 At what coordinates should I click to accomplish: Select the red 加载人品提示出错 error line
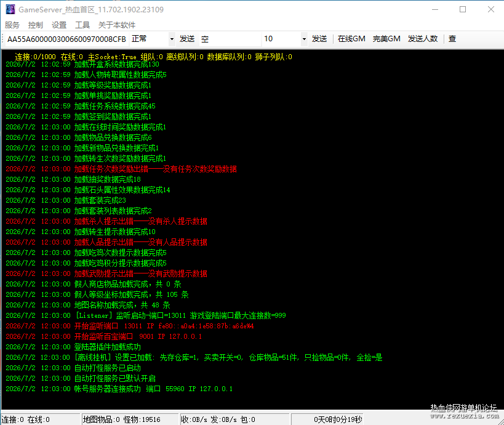click(106, 242)
